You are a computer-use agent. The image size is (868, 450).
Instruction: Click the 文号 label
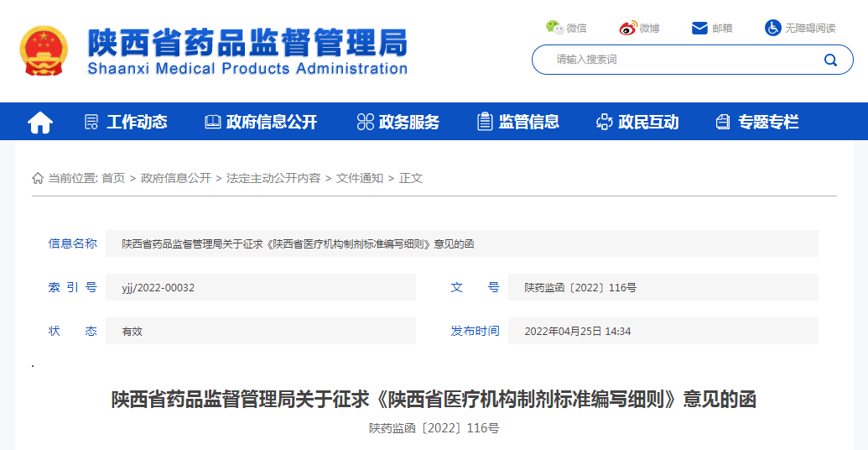point(475,287)
